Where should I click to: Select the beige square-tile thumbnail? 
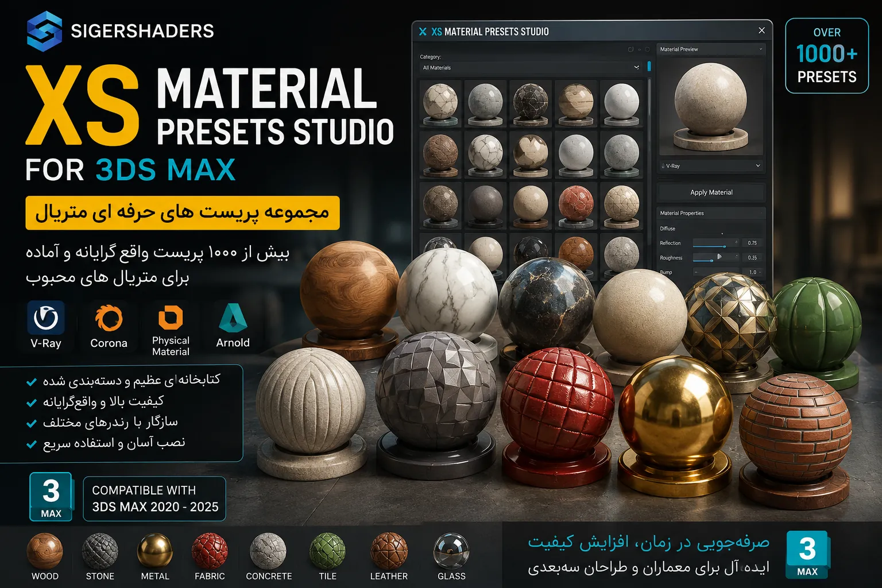(621, 205)
